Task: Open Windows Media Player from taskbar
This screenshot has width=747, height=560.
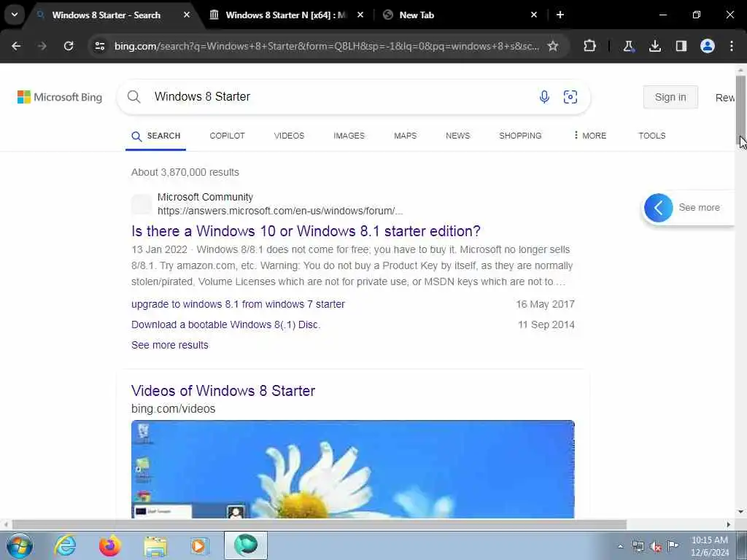Action: 200,545
